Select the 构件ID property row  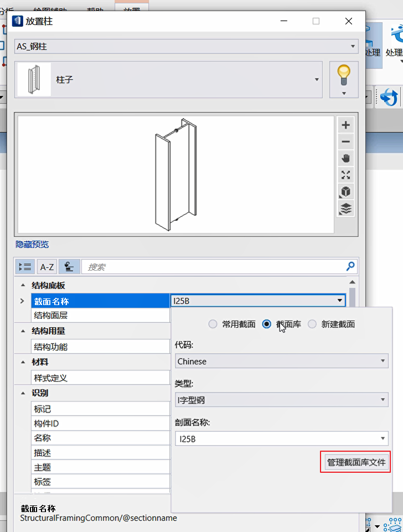pyautogui.click(x=100, y=423)
